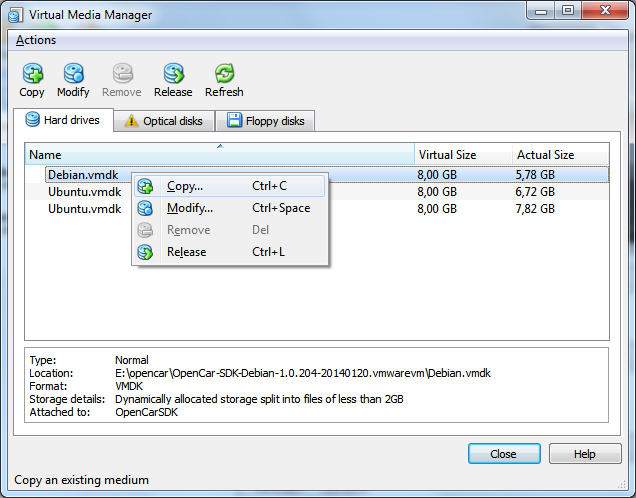The image size is (636, 498).
Task: Click the Modify label in toolbar
Action: tap(73, 92)
